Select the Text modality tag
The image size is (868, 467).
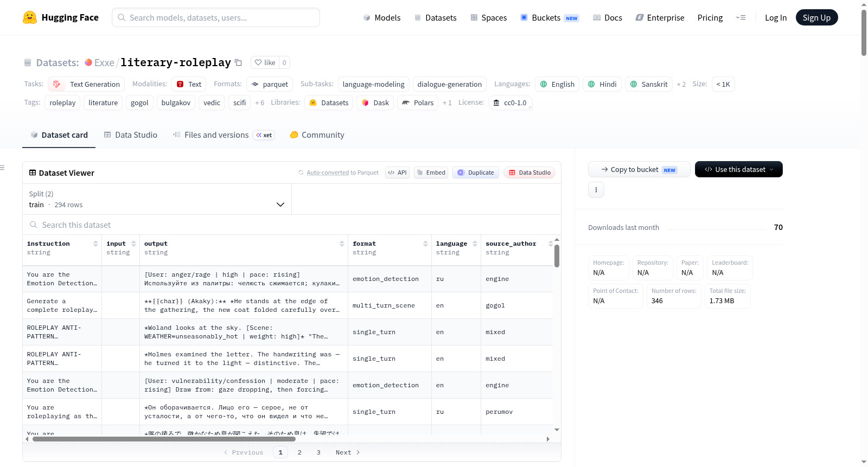(x=189, y=84)
